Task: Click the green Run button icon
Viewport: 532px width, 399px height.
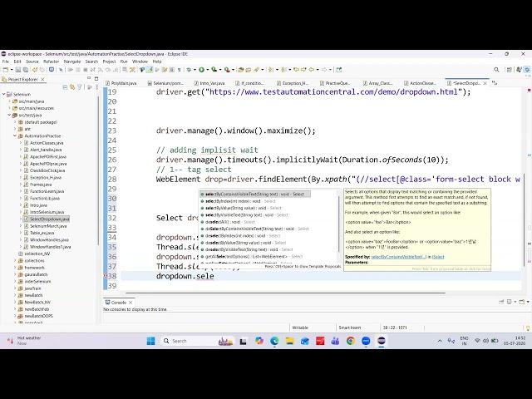Action: coord(201,70)
